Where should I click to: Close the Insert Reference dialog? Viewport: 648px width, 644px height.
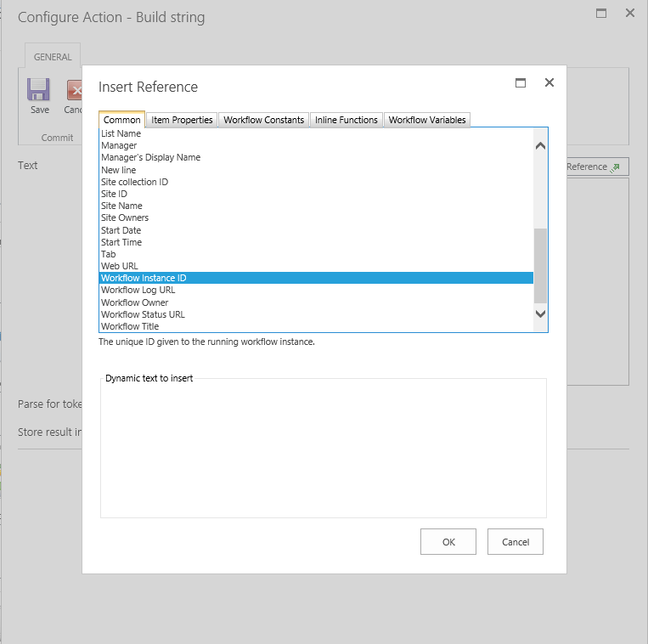(x=549, y=83)
